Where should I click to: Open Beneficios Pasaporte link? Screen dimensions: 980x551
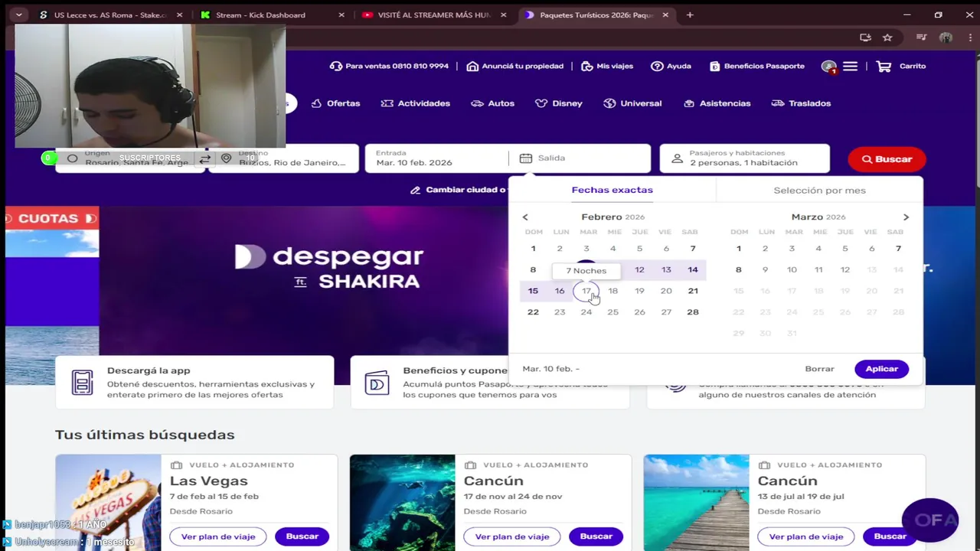point(757,67)
